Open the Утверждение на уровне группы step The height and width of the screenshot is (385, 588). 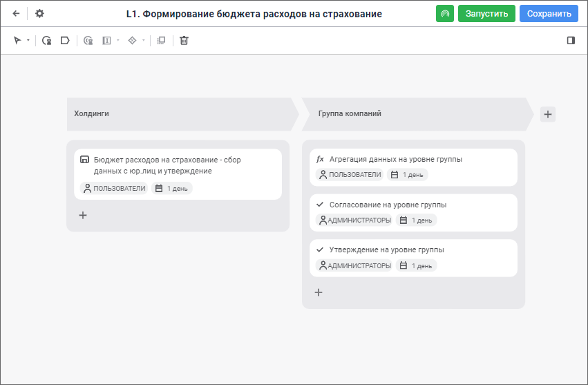413,259
